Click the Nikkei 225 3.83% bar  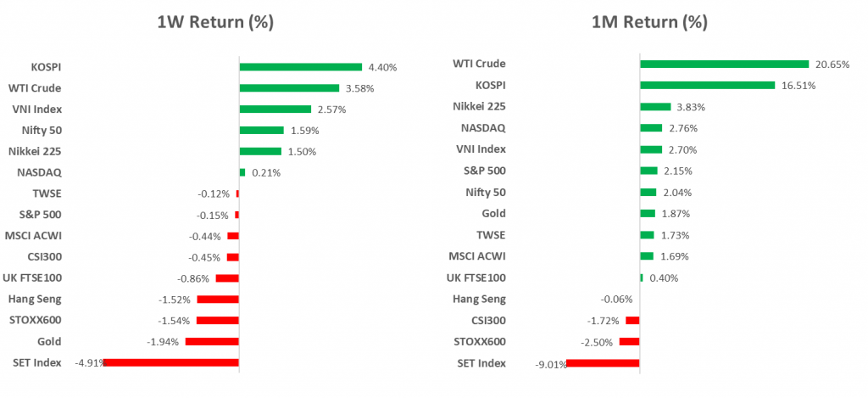tap(655, 106)
